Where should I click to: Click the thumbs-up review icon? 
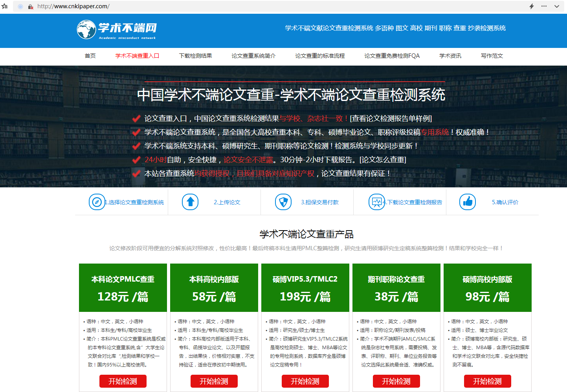pyautogui.click(x=468, y=202)
